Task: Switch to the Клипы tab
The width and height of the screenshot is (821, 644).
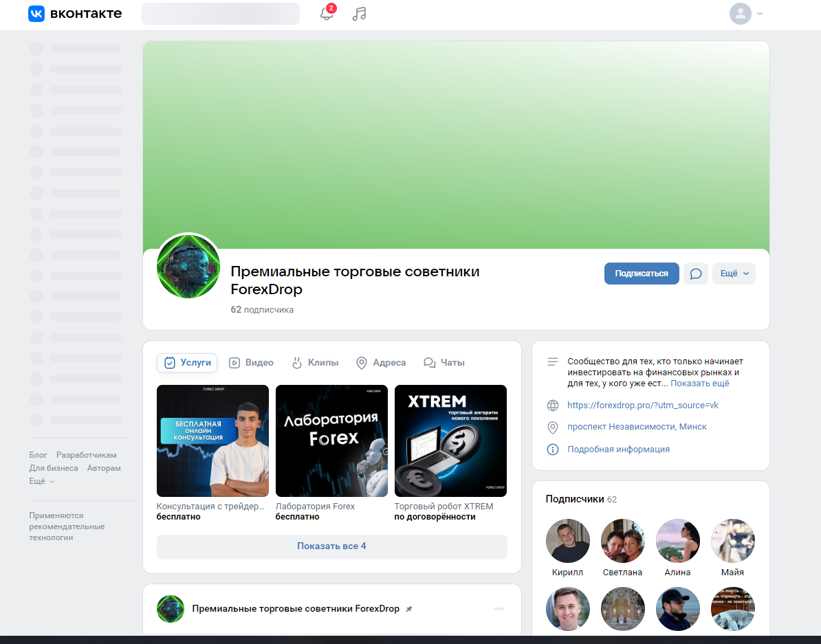Action: (315, 362)
